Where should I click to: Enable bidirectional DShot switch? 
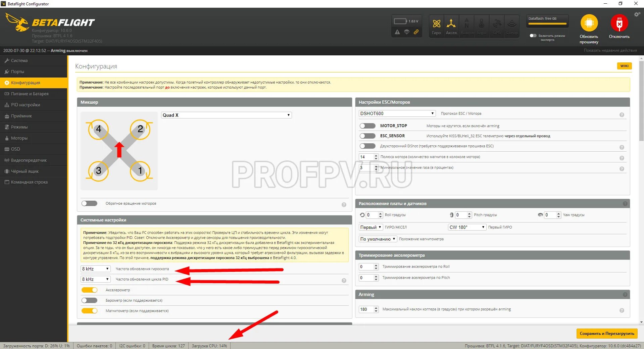tap(367, 146)
